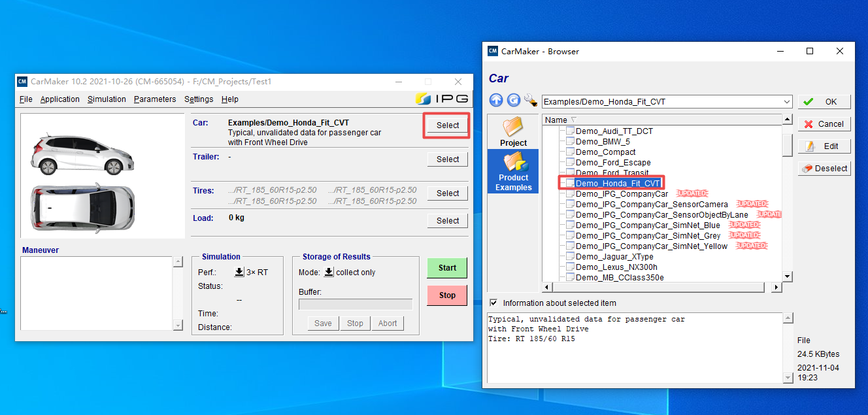Click Select button for Tires
Viewport: 868px width, 415px height.
[448, 193]
